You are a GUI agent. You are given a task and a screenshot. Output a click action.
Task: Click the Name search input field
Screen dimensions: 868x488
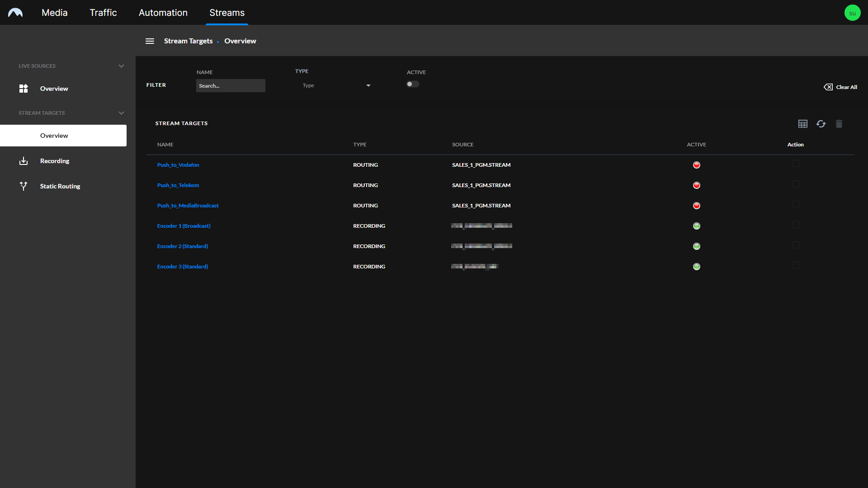click(231, 85)
